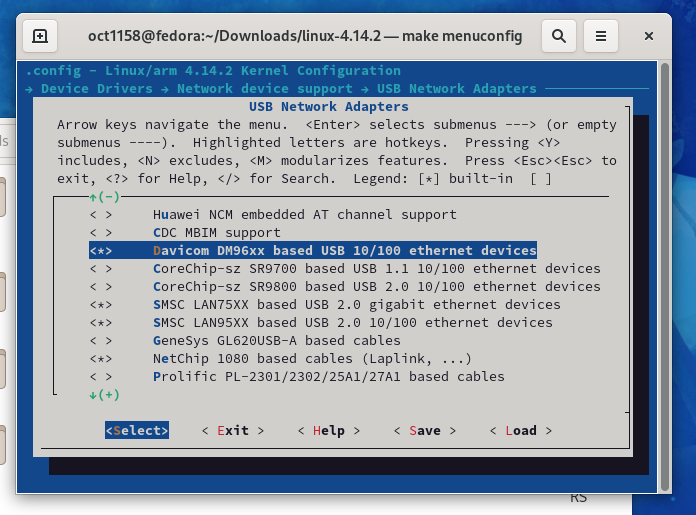Image resolution: width=696 pixels, height=515 pixels.
Task: Select the Davicom DM96xx based USB row text
Action: pos(344,251)
